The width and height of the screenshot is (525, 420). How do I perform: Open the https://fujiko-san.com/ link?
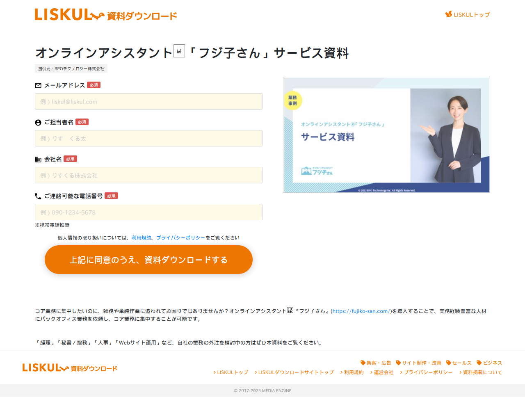coord(361,311)
